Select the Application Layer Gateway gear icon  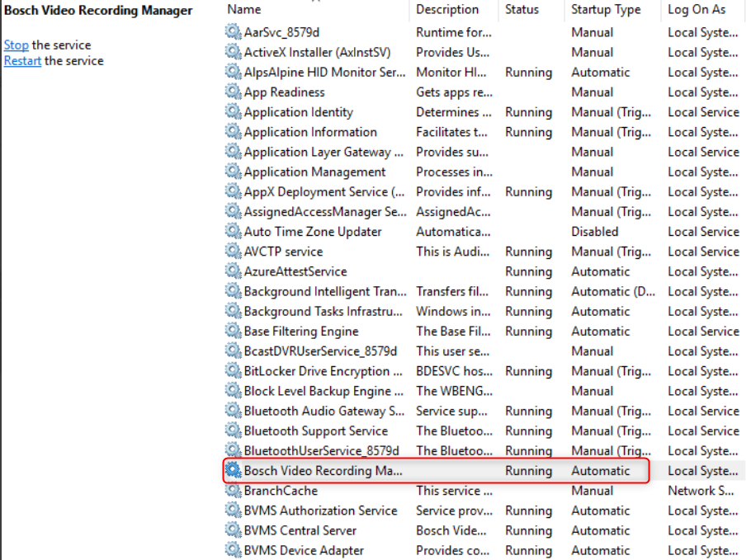coord(234,151)
